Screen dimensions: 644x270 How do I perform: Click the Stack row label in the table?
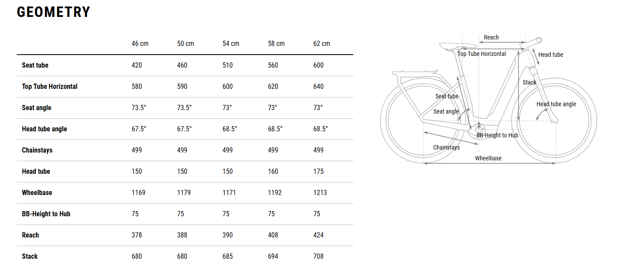click(30, 257)
